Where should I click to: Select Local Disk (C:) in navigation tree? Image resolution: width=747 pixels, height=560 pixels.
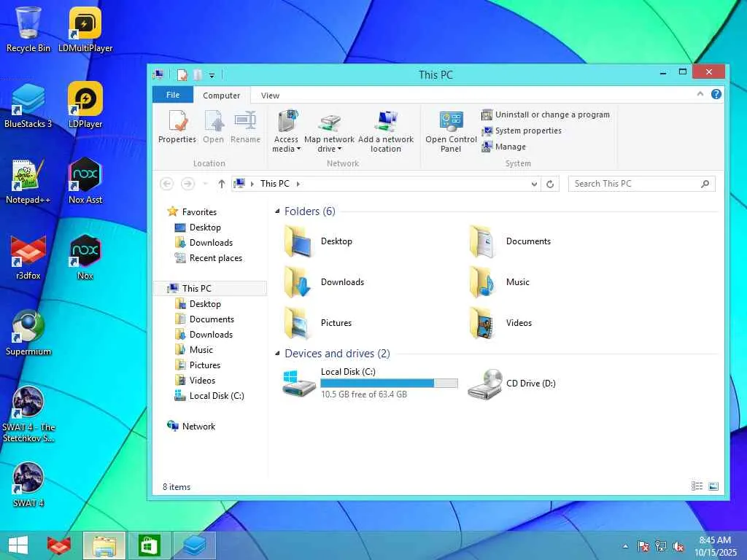pos(209,395)
